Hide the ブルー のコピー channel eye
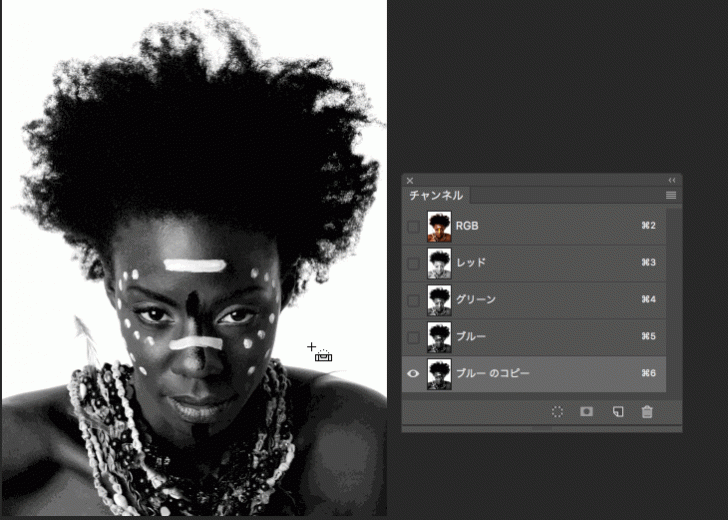 pos(414,373)
